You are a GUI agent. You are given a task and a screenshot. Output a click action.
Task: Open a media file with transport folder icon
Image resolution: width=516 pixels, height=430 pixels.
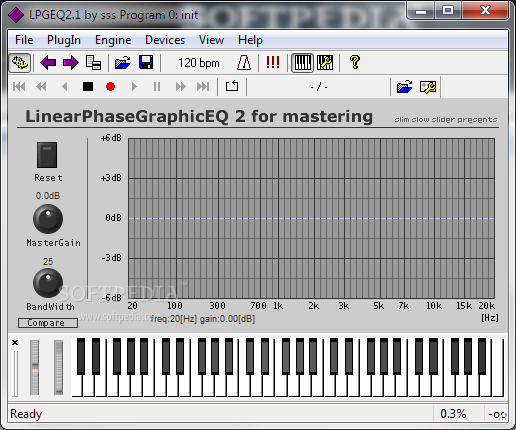405,87
